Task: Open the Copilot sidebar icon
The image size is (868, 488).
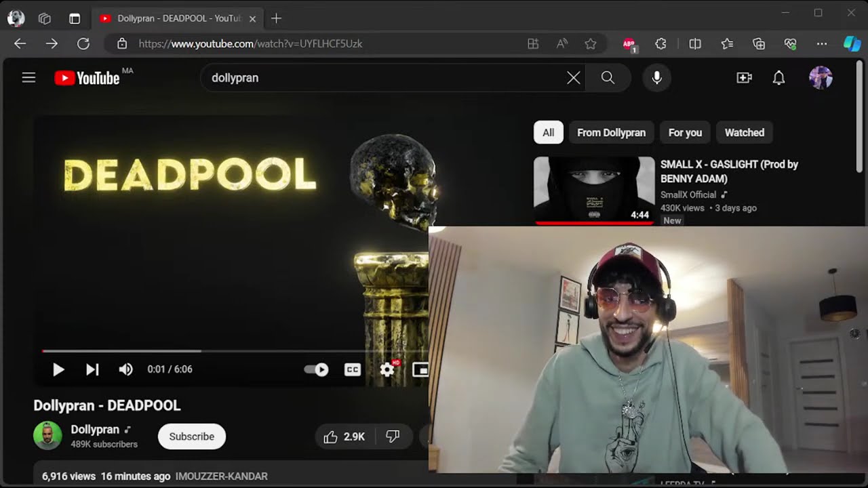Action: coord(852,43)
